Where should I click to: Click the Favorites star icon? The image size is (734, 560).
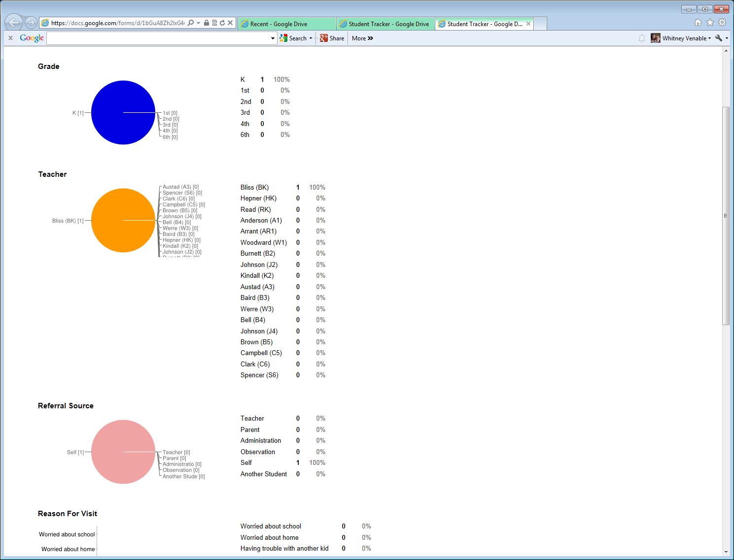[710, 22]
